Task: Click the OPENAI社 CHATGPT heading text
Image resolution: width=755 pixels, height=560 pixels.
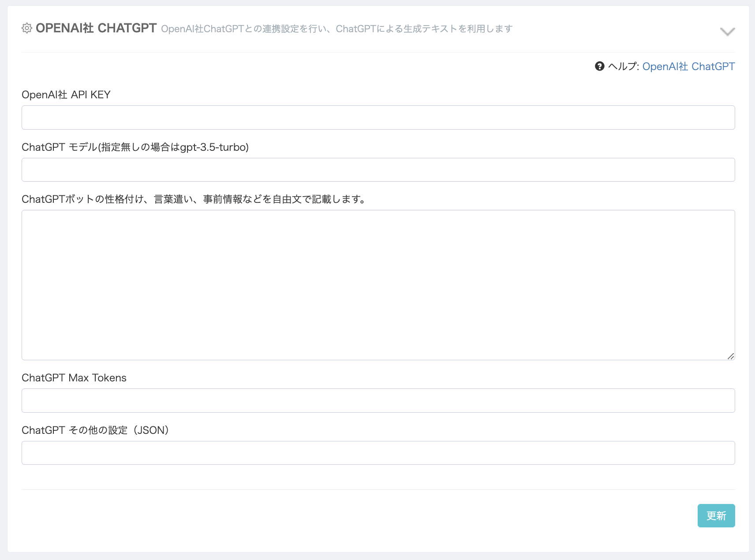Action: pos(96,28)
